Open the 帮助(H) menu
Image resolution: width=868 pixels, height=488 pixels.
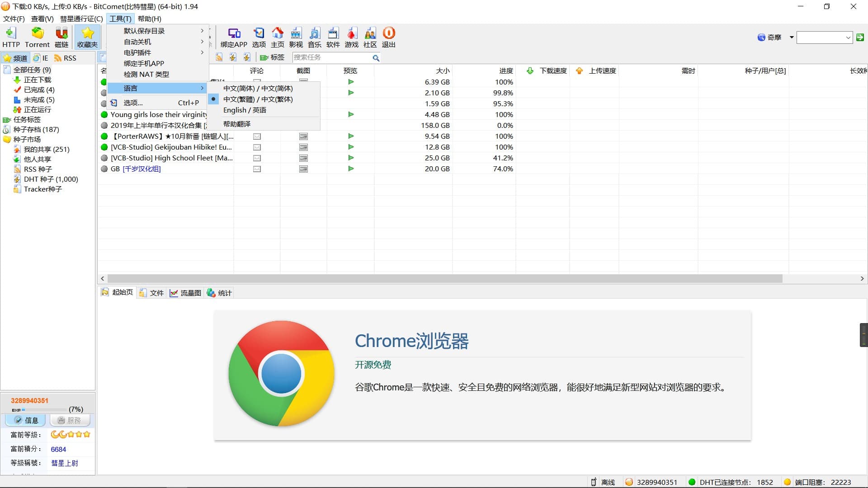[x=149, y=19]
